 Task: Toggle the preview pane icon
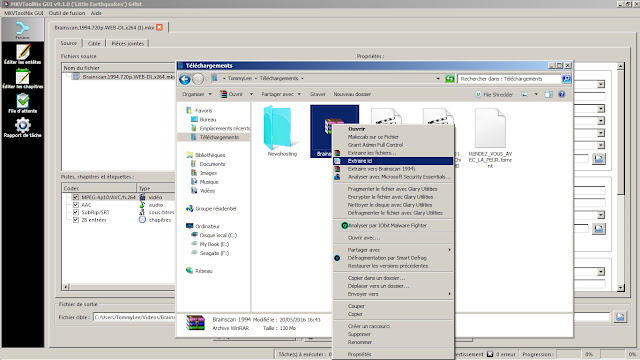click(x=549, y=94)
